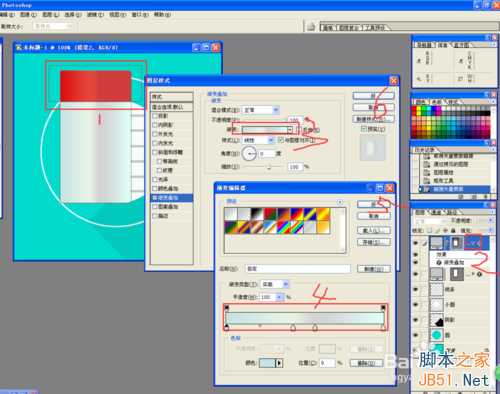Toggle the Stroke effect checkbox
The width and height of the screenshot is (500, 394).
tap(155, 216)
